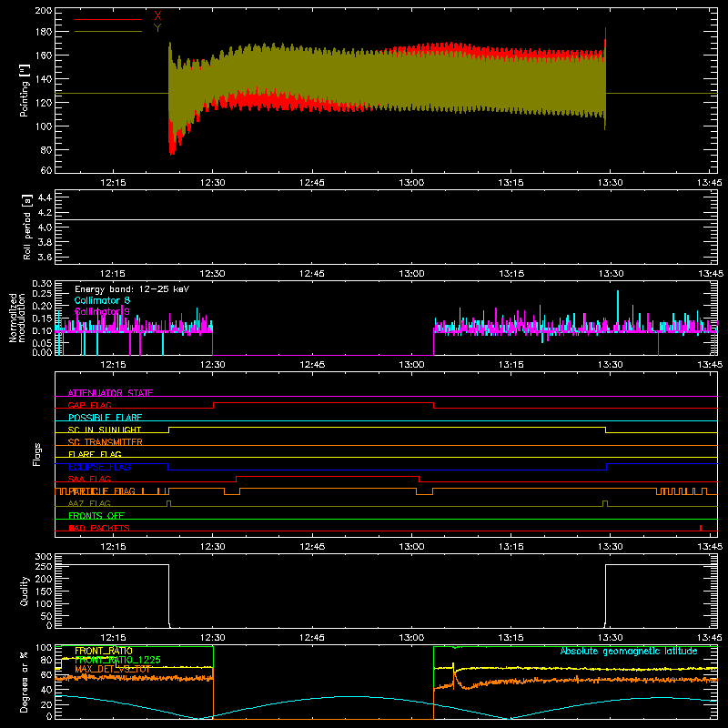Click the cyan 'Collimator 8' legend label
The height and width of the screenshot is (728, 728).
click(102, 300)
